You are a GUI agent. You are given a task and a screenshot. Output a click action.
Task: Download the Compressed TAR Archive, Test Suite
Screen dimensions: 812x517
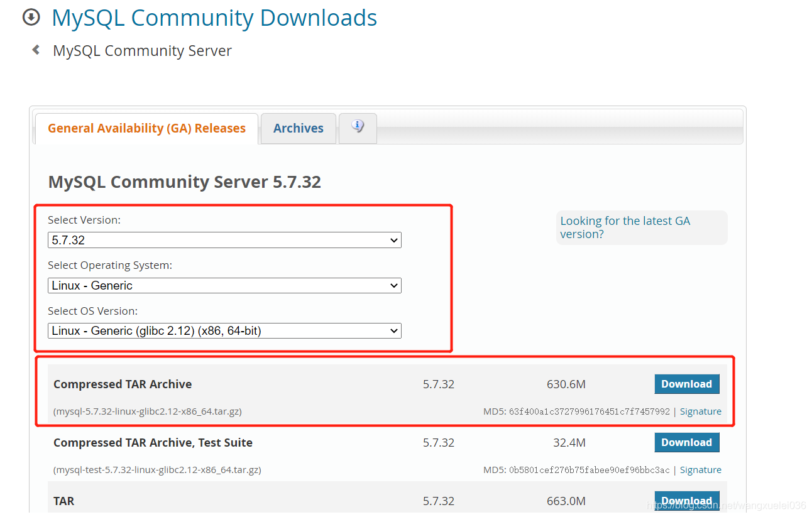[x=686, y=442]
